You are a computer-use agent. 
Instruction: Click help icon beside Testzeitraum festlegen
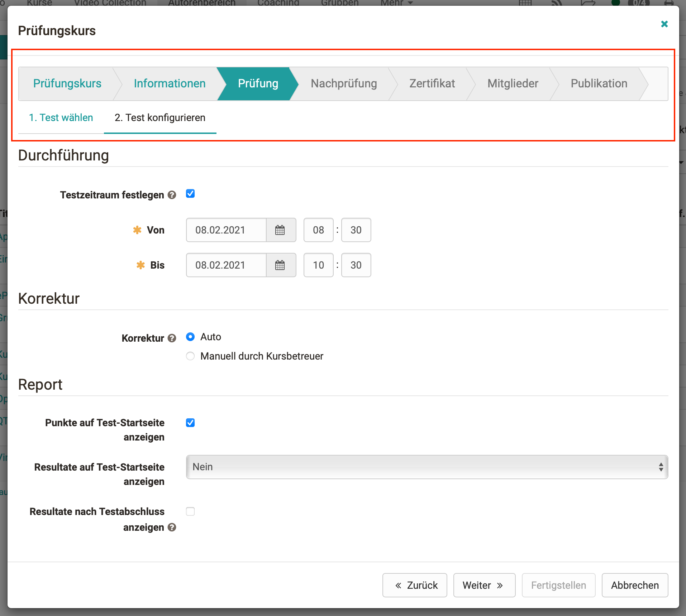(172, 195)
